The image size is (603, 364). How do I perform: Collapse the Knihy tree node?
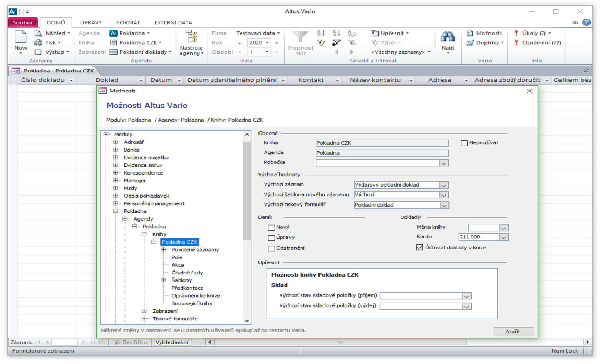coord(144,234)
